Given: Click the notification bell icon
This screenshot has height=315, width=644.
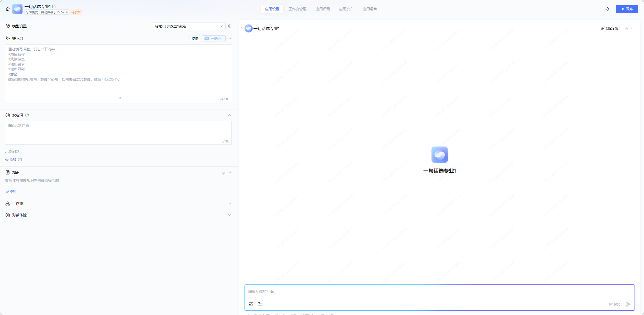Looking at the screenshot, I should tap(607, 9).
